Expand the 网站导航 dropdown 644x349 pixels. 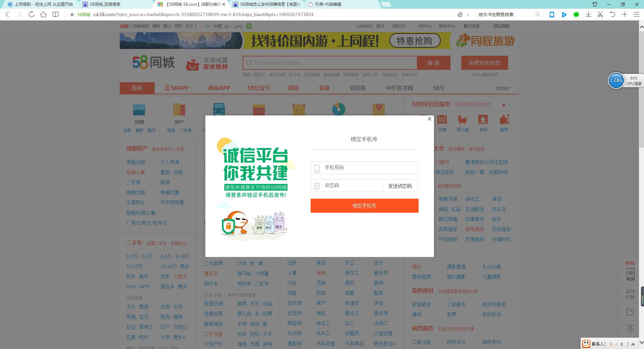coord(503,26)
